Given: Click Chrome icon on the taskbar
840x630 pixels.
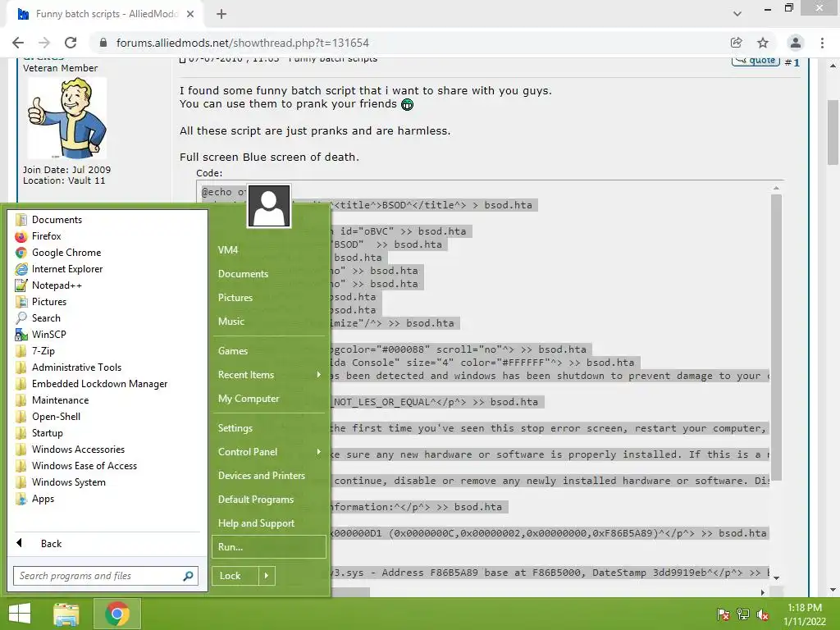Looking at the screenshot, I should [x=116, y=614].
